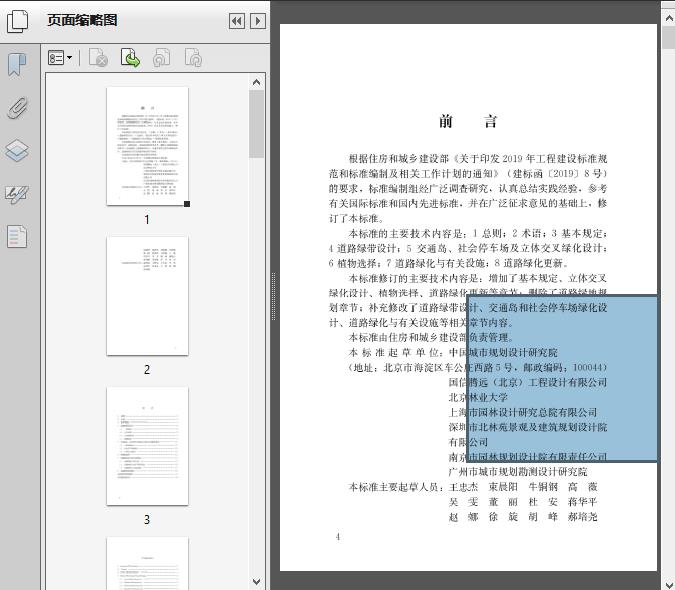Screen dimensions: 675x590
Task: Open the Signatures panel
Action: tap(17, 194)
